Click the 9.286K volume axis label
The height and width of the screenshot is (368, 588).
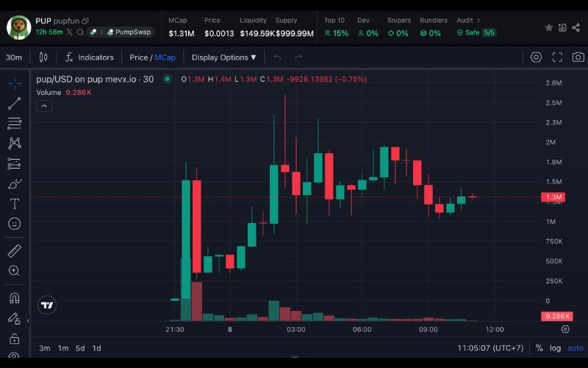(556, 316)
